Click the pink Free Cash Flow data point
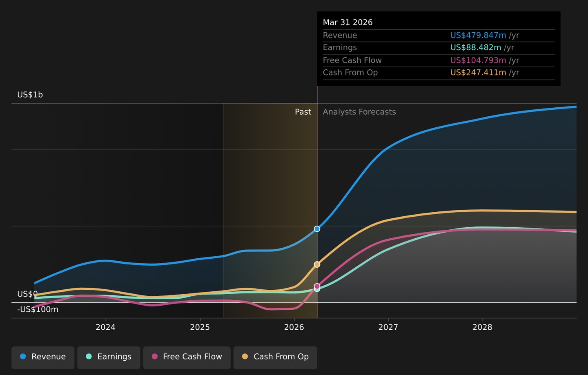Image resolution: width=588 pixels, height=375 pixels. click(317, 286)
